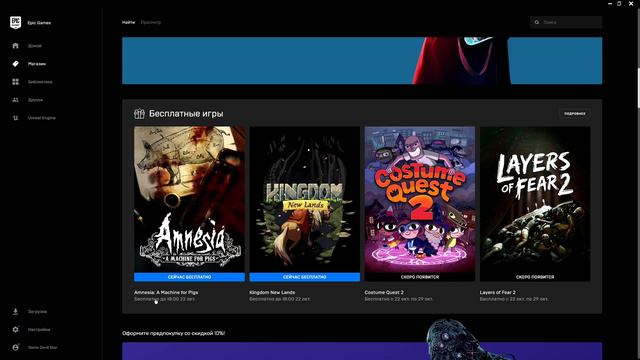Open the Friends people icon
The image size is (640, 360).
point(16,100)
